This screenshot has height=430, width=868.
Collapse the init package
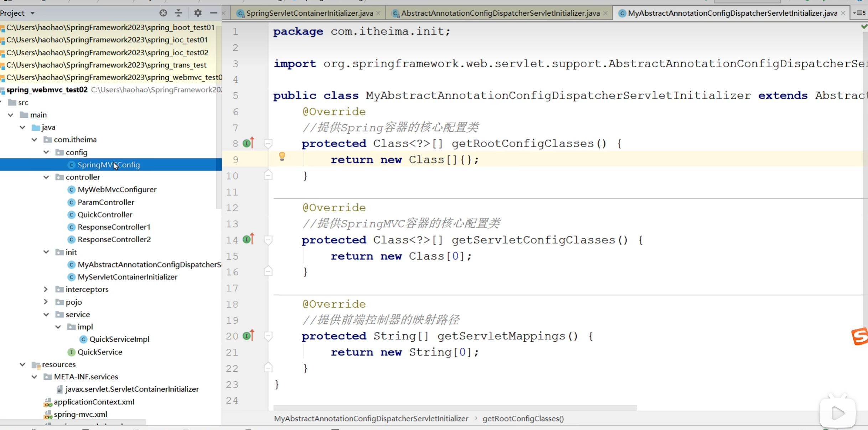click(46, 252)
